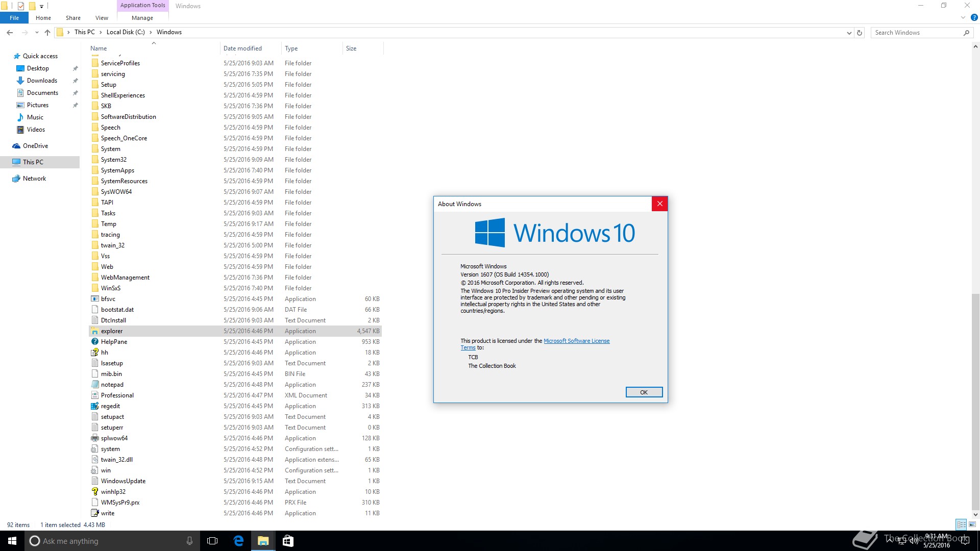Click Cortana microphone icon
Image resolution: width=980 pixels, height=551 pixels.
click(189, 541)
